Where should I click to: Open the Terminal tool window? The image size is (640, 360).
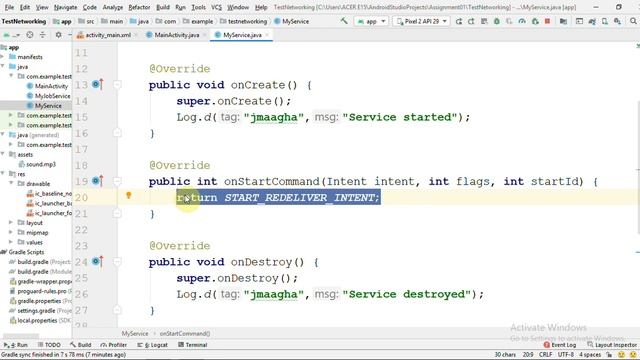pyautogui.click(x=193, y=345)
